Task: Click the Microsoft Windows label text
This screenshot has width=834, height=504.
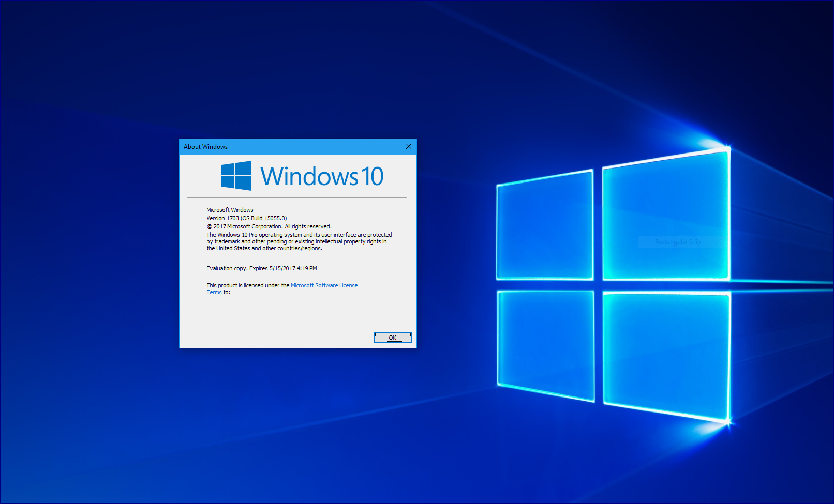Action: (230, 210)
